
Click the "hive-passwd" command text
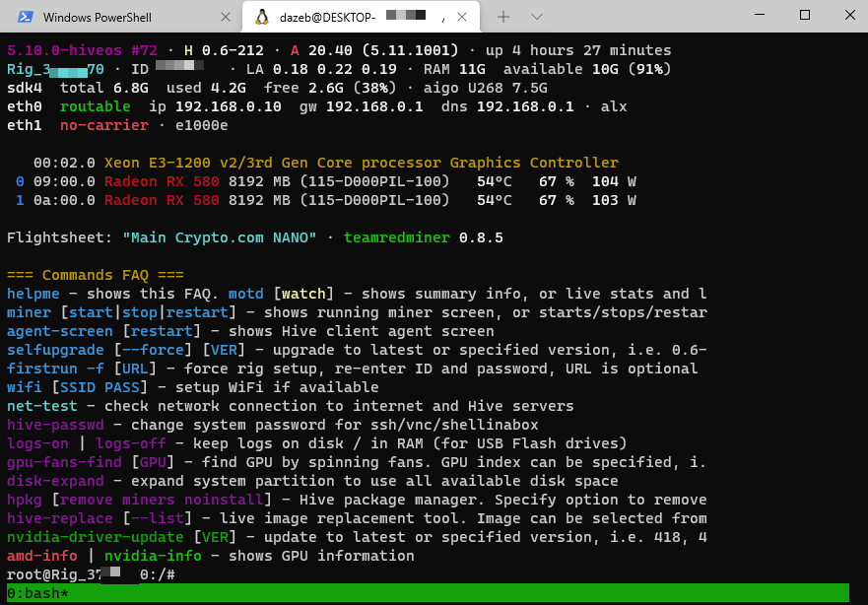coord(55,425)
